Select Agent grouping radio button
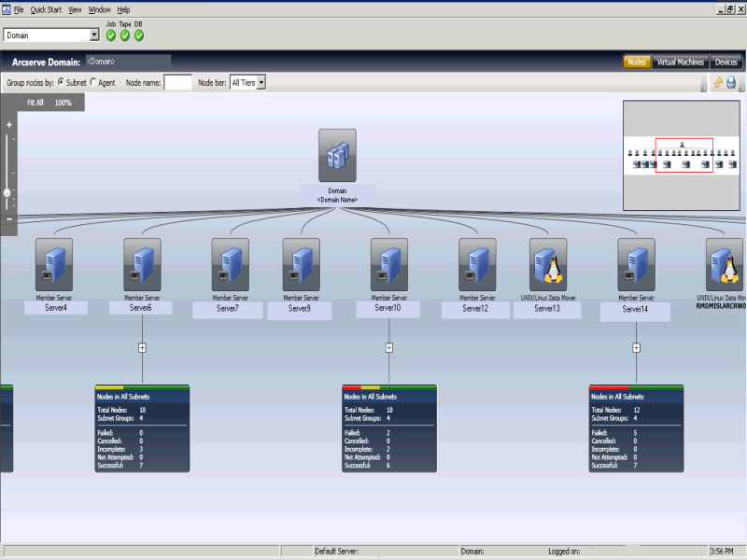The height and width of the screenshot is (560, 747). pyautogui.click(x=92, y=82)
